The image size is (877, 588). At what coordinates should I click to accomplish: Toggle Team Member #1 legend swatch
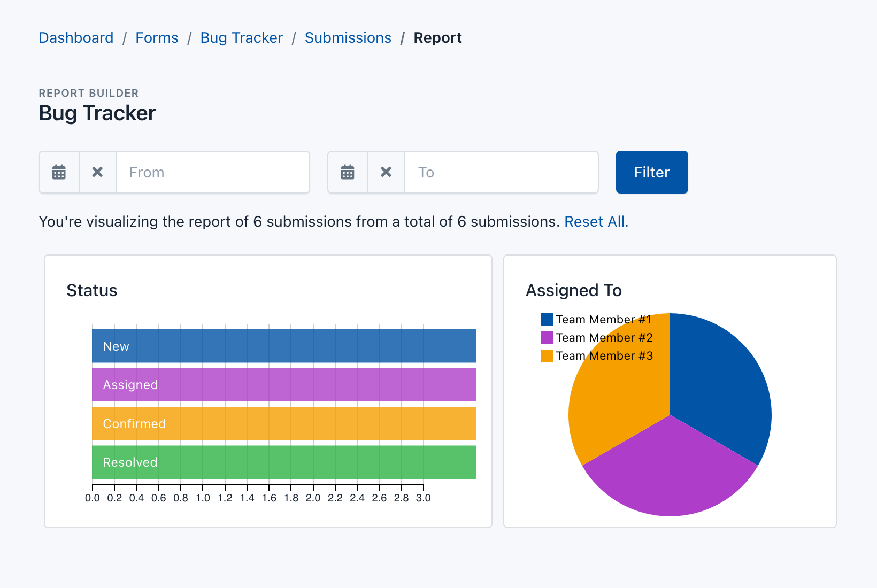coord(547,320)
